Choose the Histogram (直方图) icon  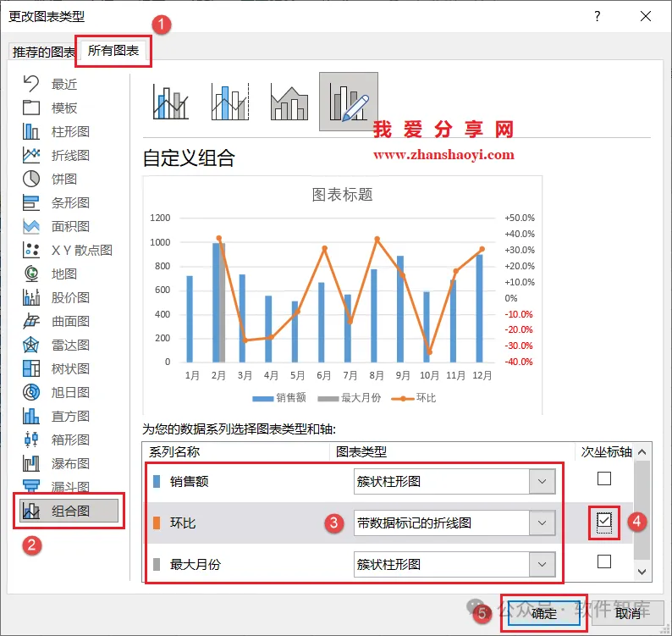[x=30, y=416]
